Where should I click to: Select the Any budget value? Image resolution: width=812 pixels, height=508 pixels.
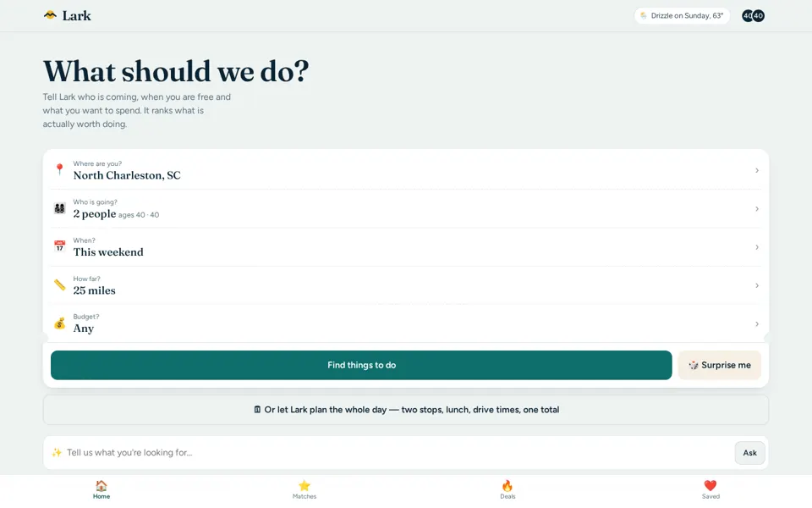(84, 329)
